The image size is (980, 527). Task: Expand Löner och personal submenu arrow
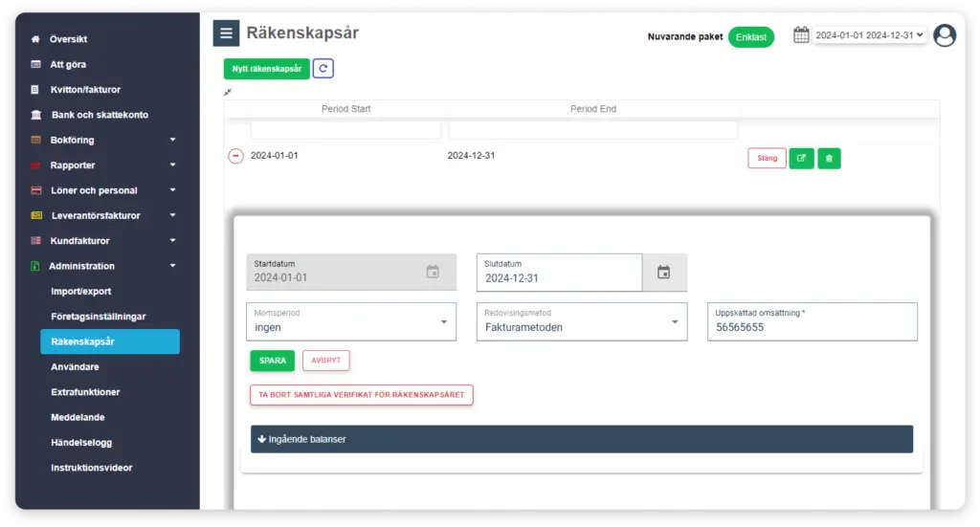tap(172, 189)
